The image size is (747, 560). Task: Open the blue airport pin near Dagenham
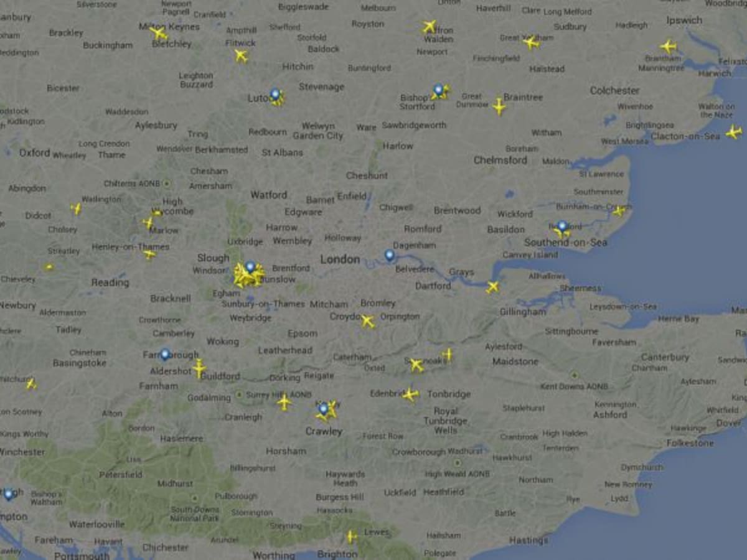pos(390,255)
